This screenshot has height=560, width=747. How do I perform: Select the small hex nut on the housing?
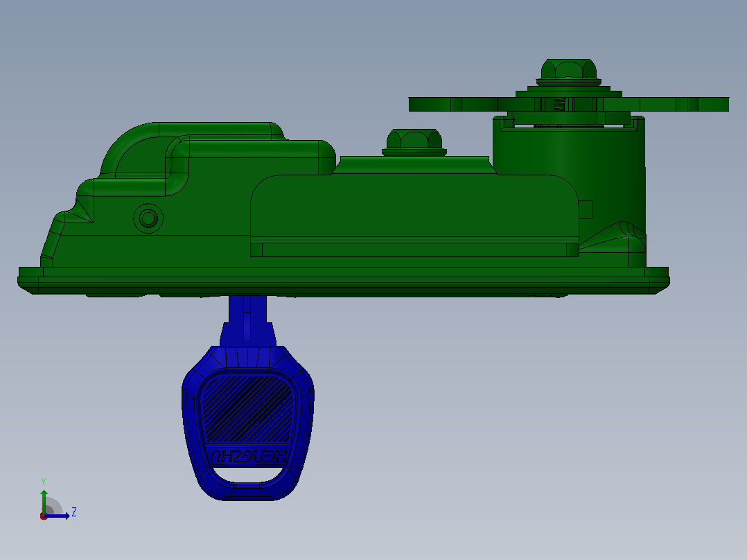(x=414, y=141)
